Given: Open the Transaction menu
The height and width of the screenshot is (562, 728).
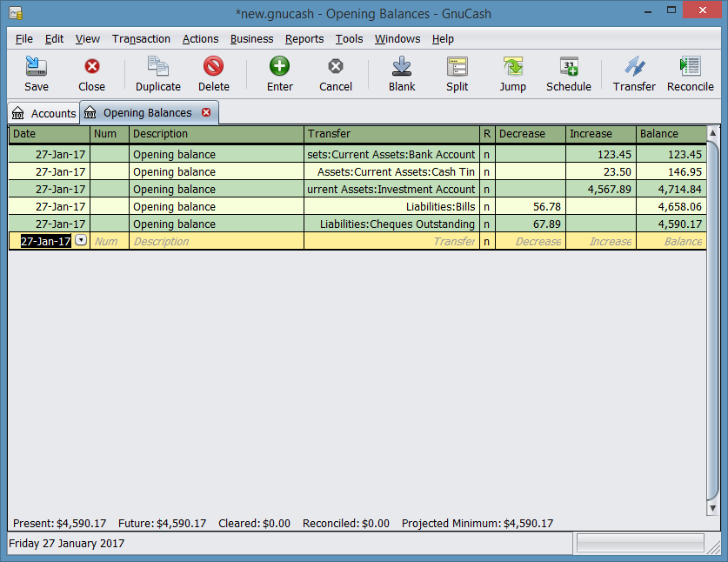Looking at the screenshot, I should (141, 39).
